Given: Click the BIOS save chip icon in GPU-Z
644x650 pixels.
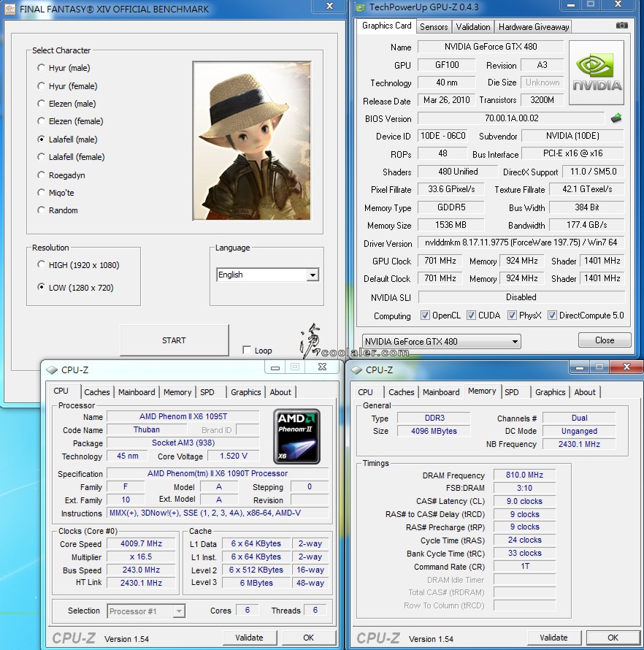Looking at the screenshot, I should (616, 118).
